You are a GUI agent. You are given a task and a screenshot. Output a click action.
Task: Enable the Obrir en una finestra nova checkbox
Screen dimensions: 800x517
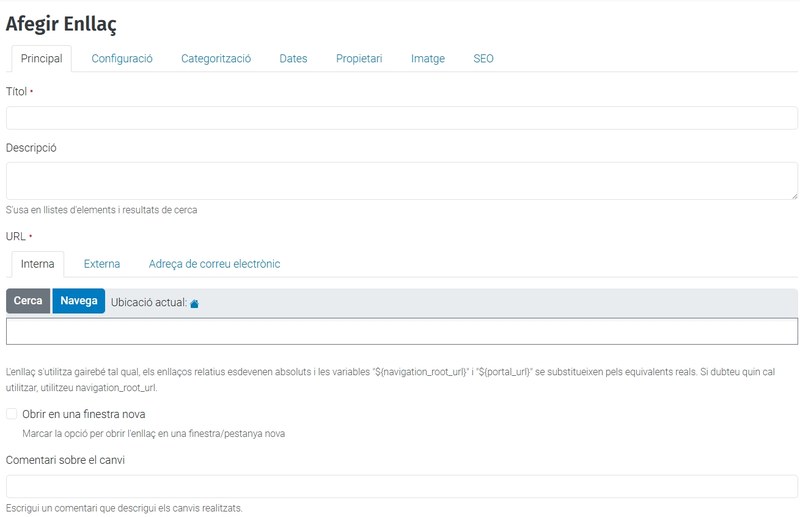[x=12, y=414]
